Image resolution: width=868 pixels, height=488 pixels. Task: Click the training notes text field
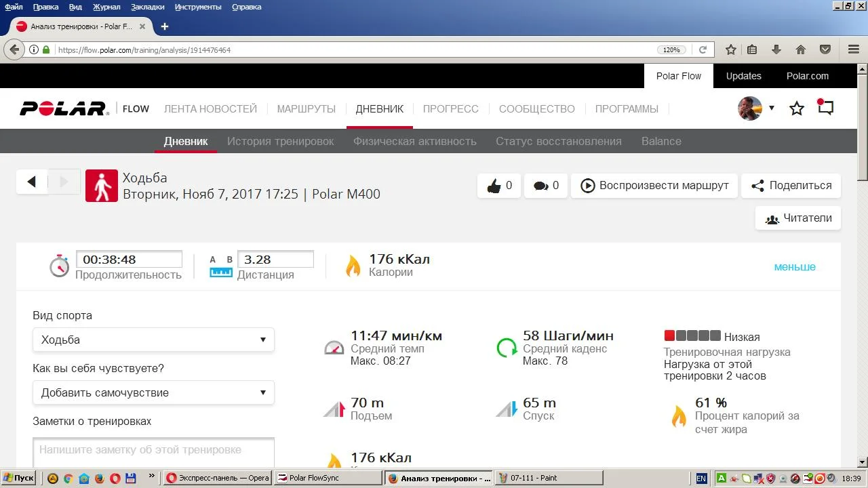pos(153,451)
